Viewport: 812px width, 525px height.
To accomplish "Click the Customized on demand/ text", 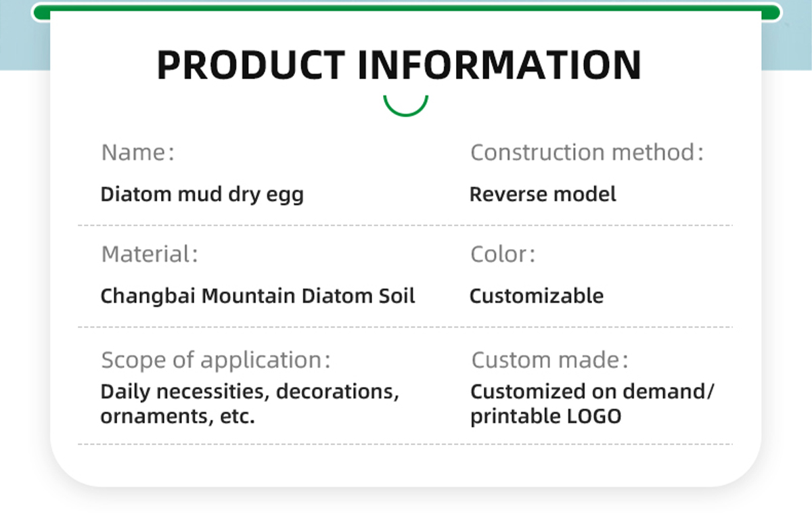I will 592,392.
